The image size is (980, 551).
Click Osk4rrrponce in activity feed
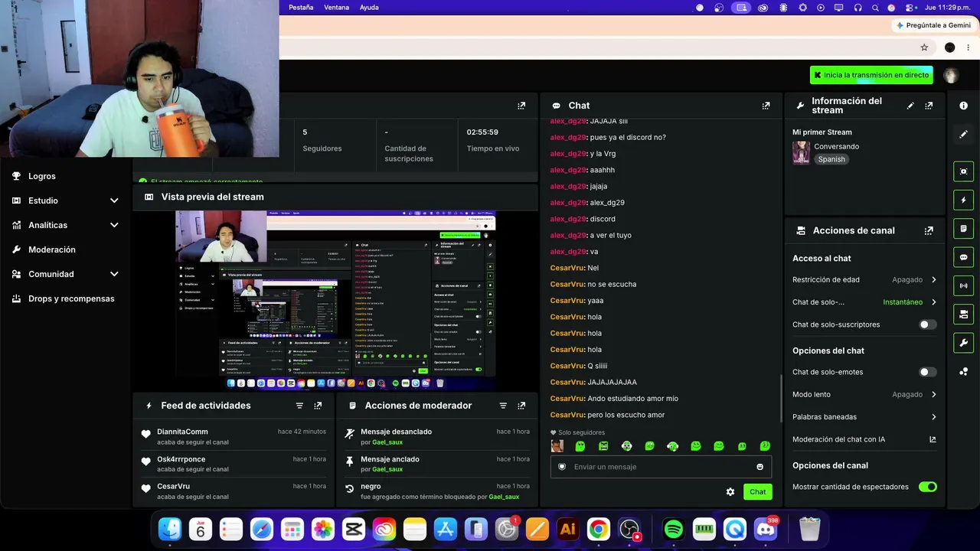pos(181,459)
